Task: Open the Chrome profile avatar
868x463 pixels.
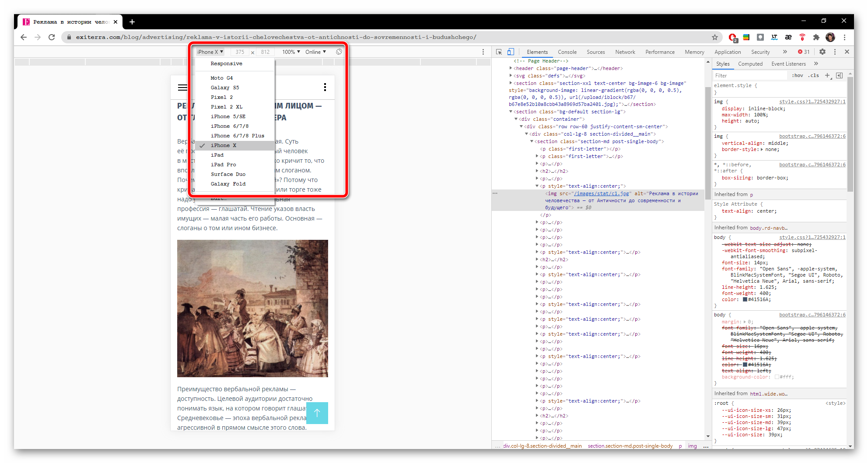Action: (x=830, y=37)
